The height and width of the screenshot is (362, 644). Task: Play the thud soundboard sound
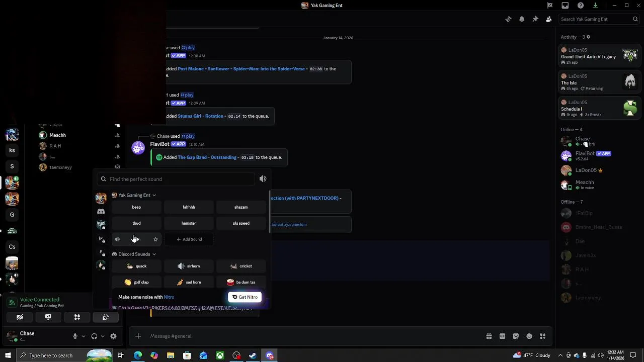(136, 223)
